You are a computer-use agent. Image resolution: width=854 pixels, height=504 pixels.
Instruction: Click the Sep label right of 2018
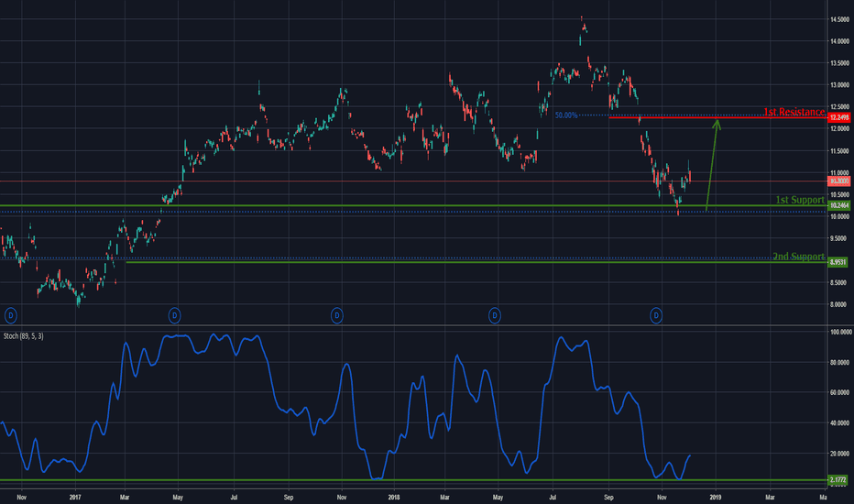point(608,497)
